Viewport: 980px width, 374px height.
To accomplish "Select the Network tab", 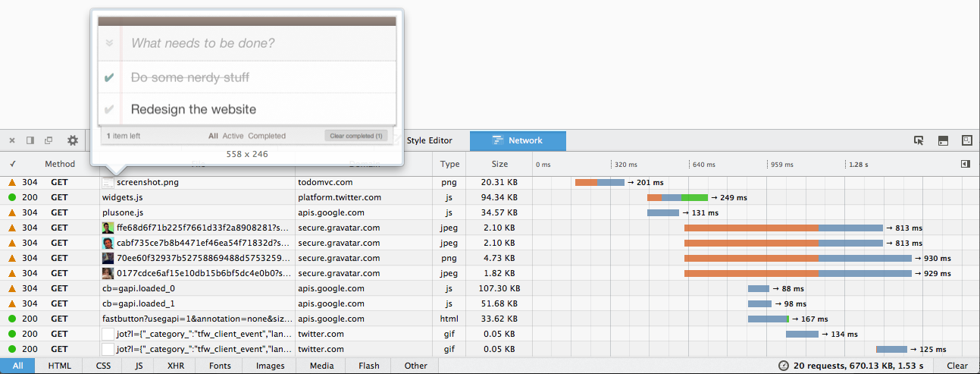I will coord(518,140).
